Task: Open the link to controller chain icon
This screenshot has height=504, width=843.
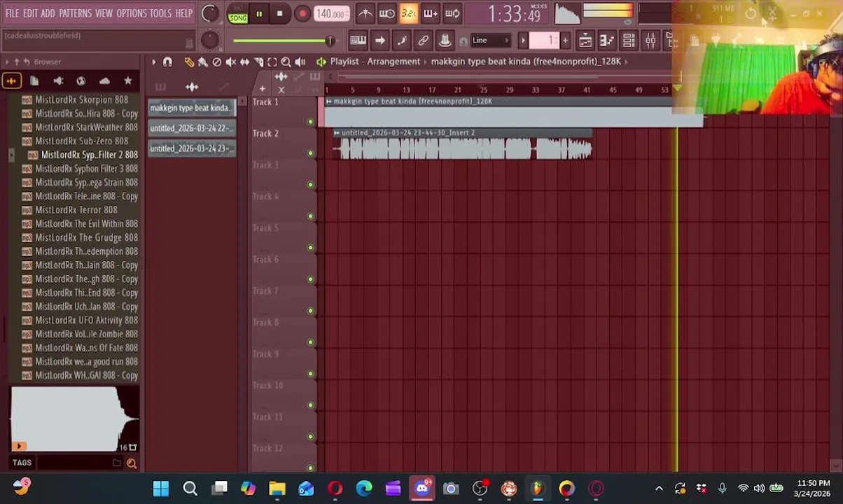Action: click(x=424, y=41)
